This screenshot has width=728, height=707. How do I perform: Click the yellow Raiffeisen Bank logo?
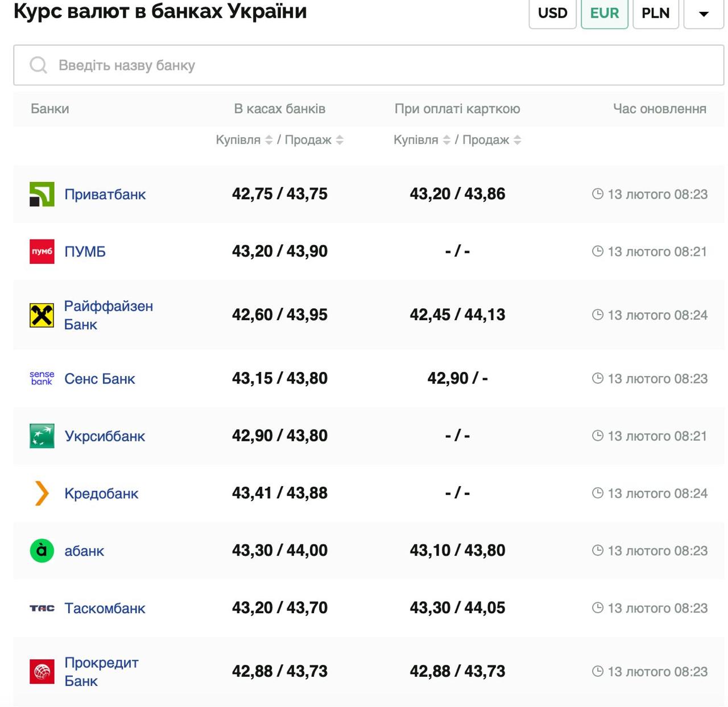[x=42, y=315]
